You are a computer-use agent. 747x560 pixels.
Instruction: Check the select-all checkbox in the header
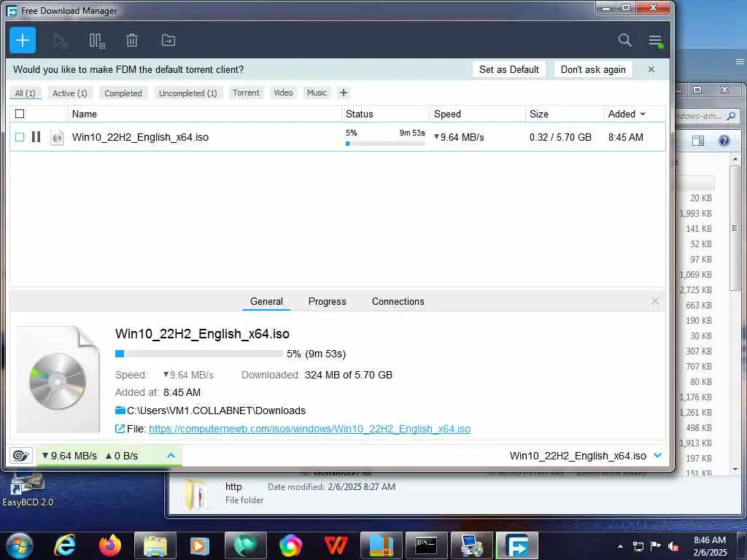tap(20, 114)
